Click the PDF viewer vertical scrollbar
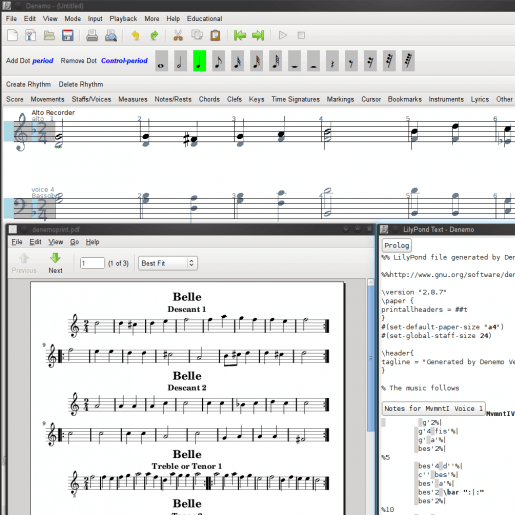Viewport: 515px width, 515px height. [x=371, y=358]
